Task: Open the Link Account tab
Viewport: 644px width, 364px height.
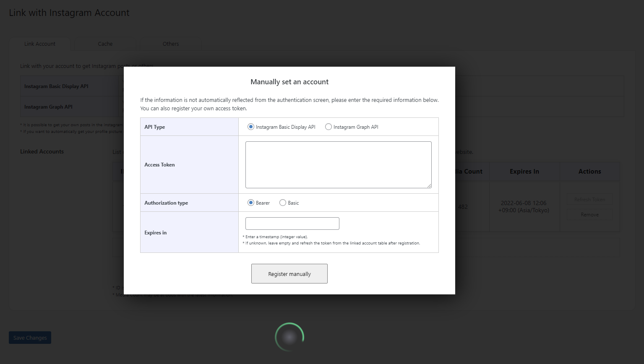Action: 40,44
